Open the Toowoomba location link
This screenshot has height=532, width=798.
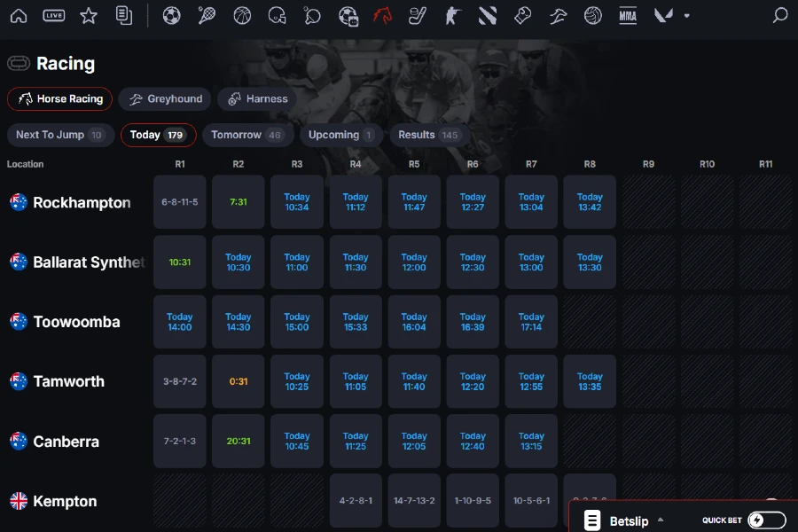(76, 322)
